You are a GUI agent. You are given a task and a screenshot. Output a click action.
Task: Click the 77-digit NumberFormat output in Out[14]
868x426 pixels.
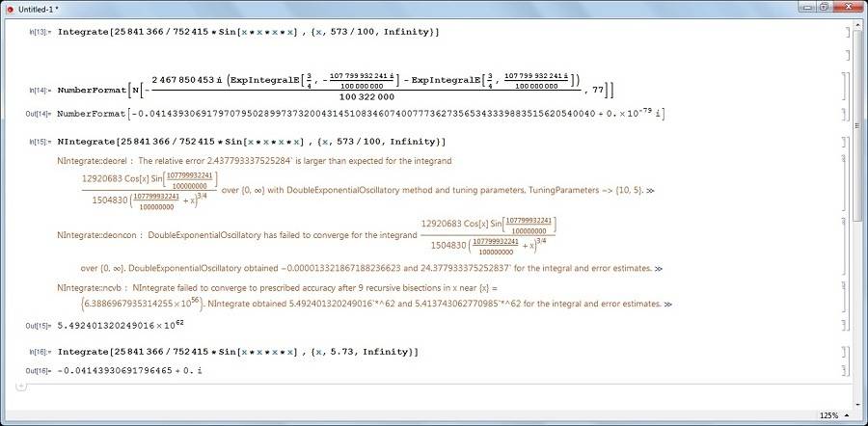[x=360, y=114]
